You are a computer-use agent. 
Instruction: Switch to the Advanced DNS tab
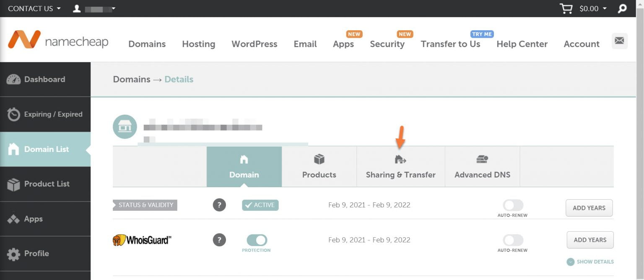[x=482, y=167]
